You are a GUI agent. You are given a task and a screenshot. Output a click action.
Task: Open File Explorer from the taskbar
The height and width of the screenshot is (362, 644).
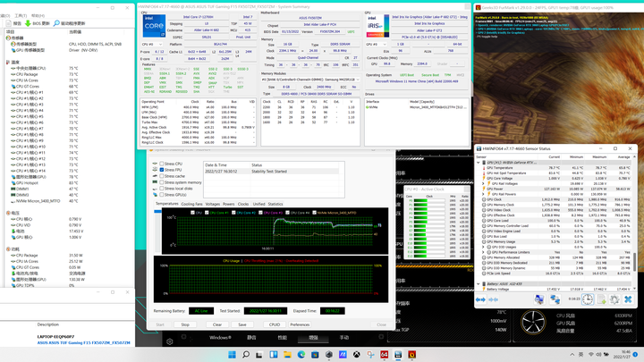pos(287,354)
